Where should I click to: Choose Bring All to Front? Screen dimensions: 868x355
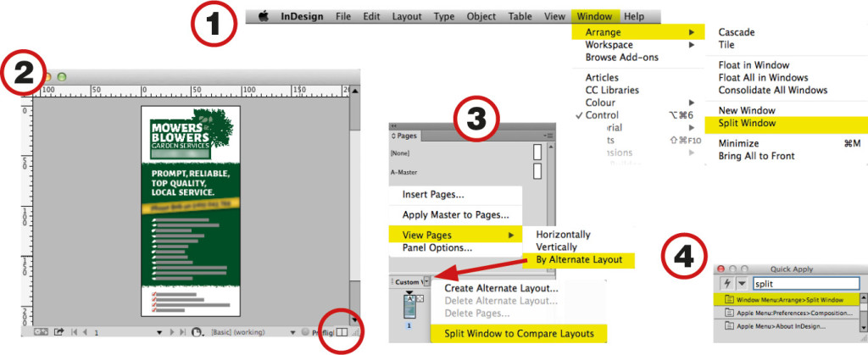[756, 156]
